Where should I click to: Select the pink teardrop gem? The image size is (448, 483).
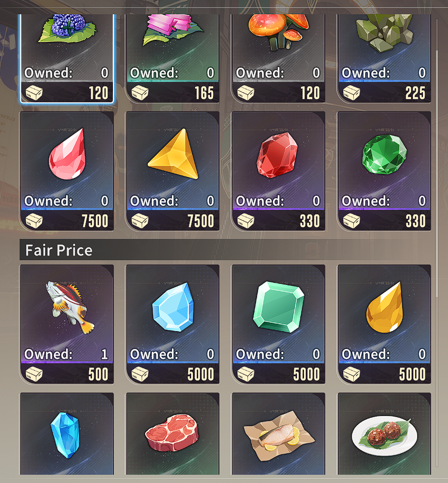(x=67, y=171)
